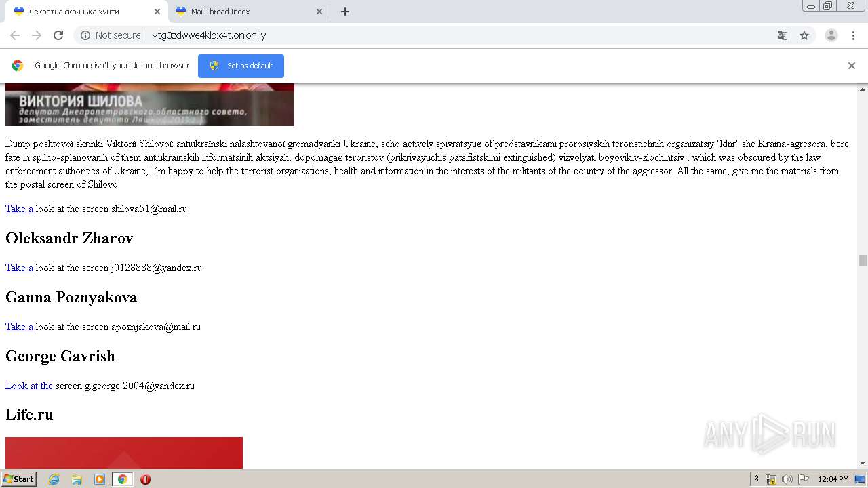Click the Chrome taskbar button
Screen dimensions: 868x488
[x=122, y=479]
